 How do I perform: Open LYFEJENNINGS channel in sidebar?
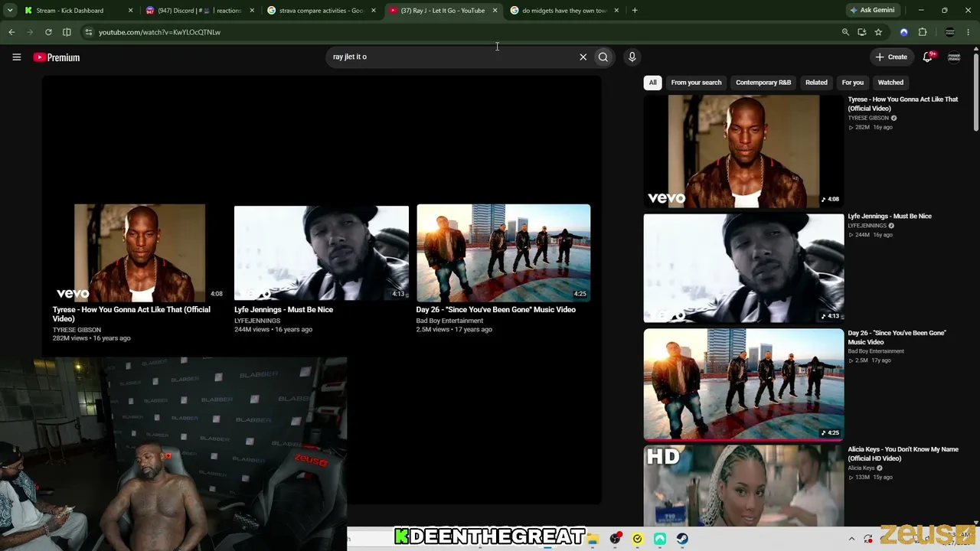coord(867,226)
